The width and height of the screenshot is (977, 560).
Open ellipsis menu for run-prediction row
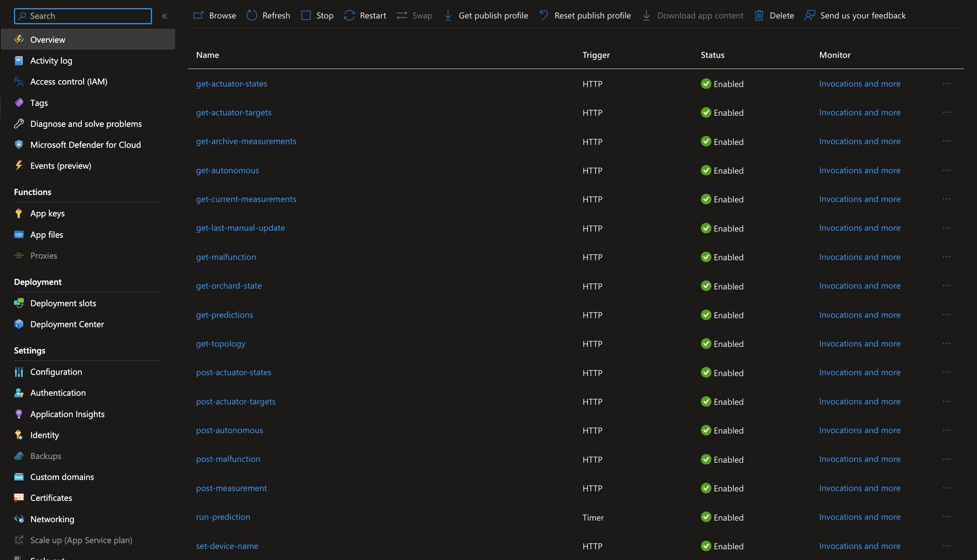(947, 517)
